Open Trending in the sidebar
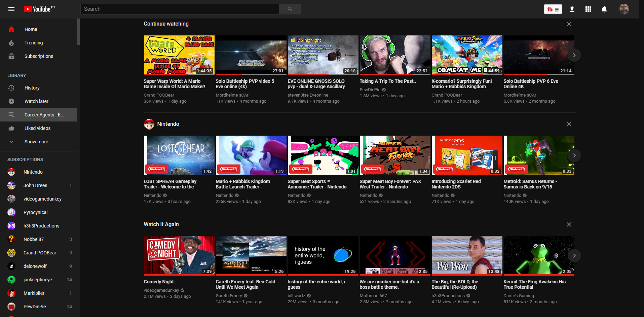This screenshot has height=317, width=644. [x=39, y=43]
